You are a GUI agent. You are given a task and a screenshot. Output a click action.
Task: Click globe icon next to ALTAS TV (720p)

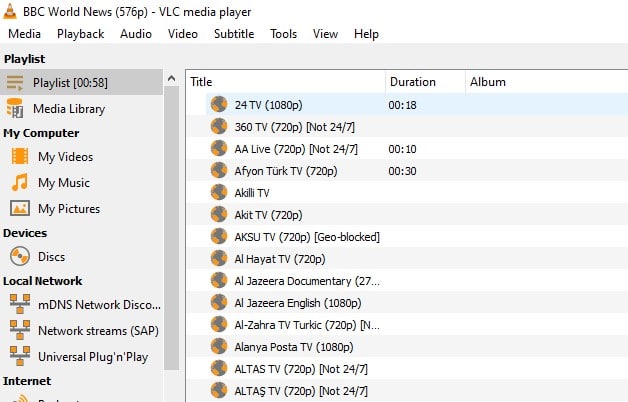(219, 369)
